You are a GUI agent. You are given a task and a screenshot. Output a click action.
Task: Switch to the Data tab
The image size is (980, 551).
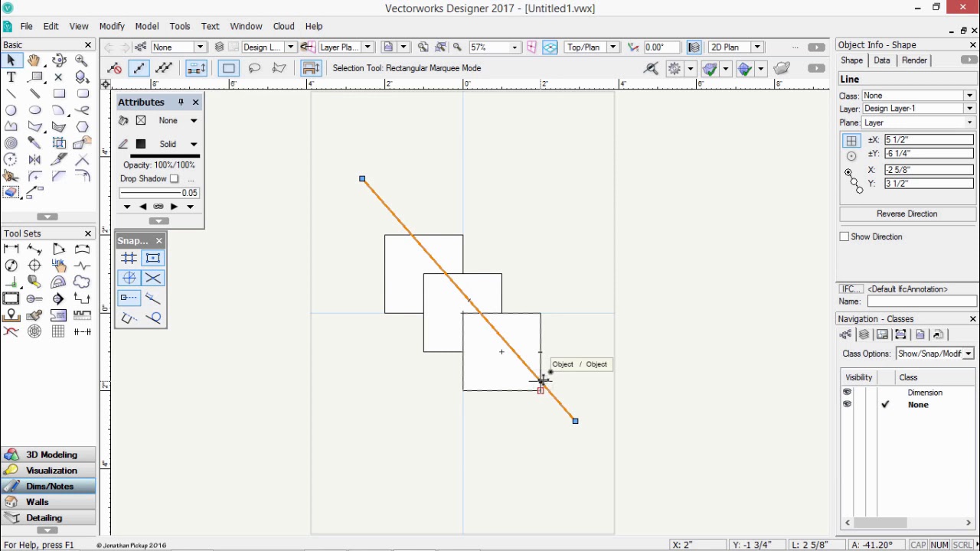[x=882, y=60]
